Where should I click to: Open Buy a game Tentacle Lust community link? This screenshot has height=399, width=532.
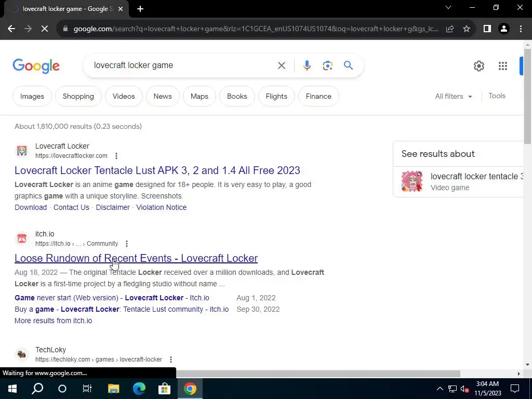tap(122, 310)
